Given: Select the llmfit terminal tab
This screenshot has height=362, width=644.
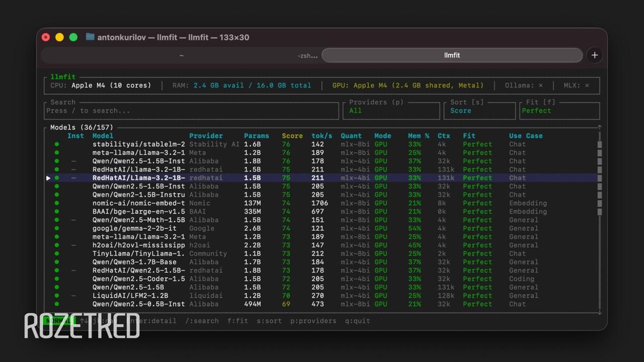Looking at the screenshot, I should point(452,55).
